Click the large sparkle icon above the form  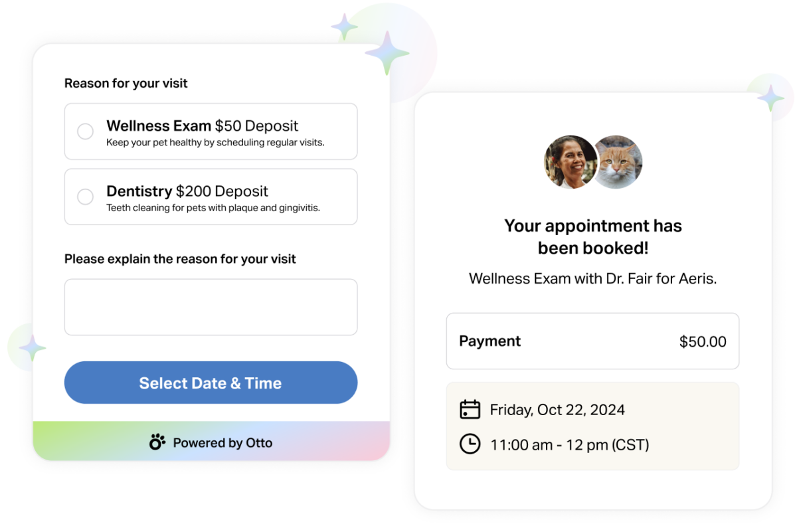pyautogui.click(x=387, y=51)
